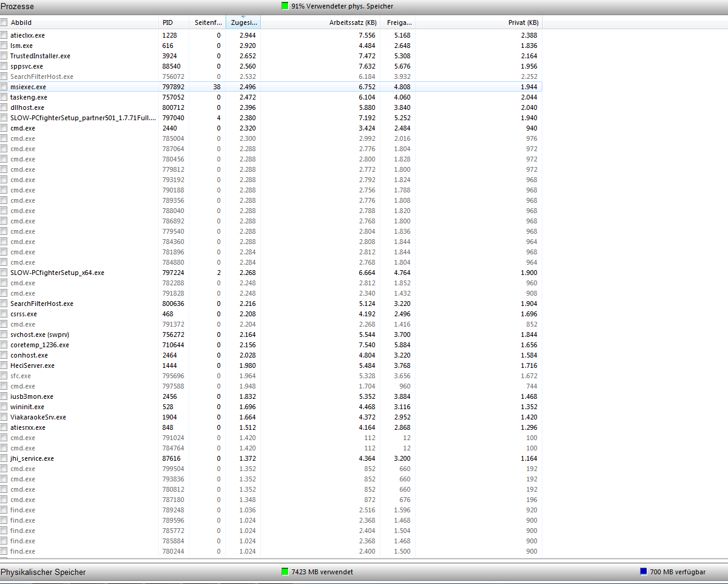This screenshot has height=584, width=728.
Task: Check the box for cmd.exe PID 799504
Action: [x=4, y=469]
